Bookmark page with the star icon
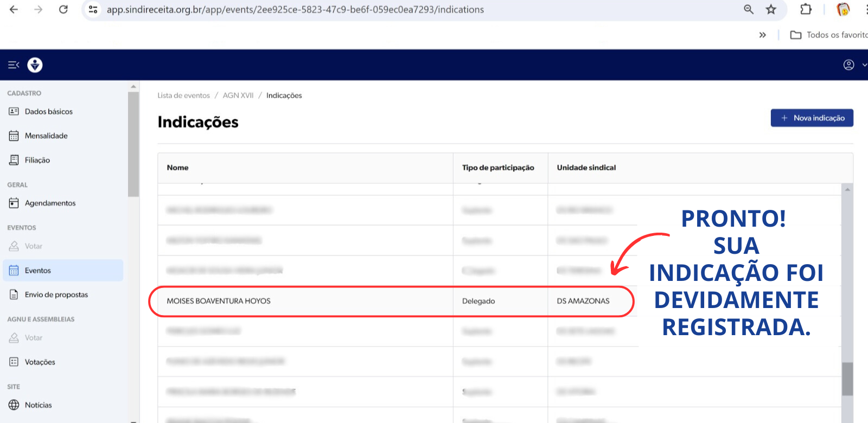This screenshot has width=868, height=423. point(771,9)
